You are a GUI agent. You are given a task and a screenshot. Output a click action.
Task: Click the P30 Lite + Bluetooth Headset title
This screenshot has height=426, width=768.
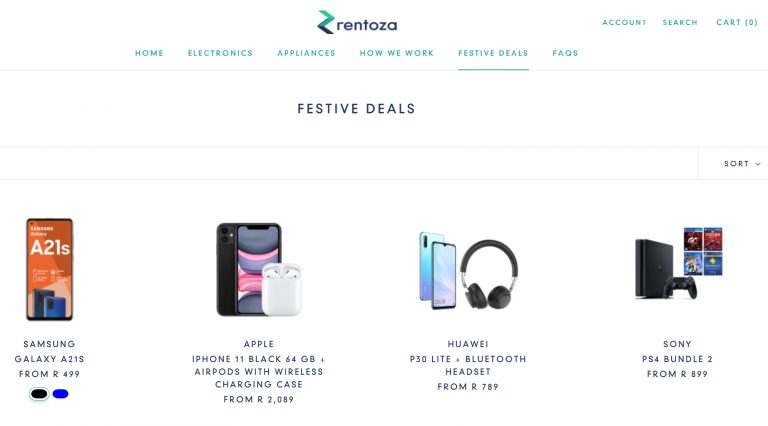click(468, 365)
